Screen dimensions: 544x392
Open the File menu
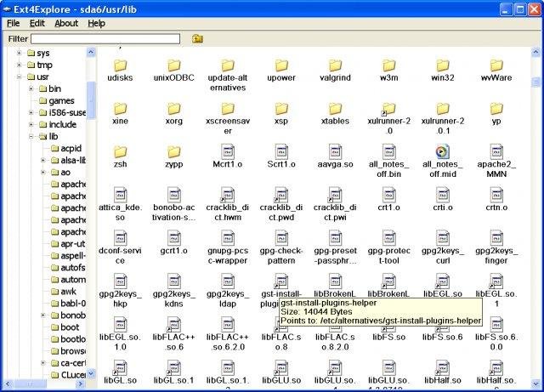pos(13,23)
